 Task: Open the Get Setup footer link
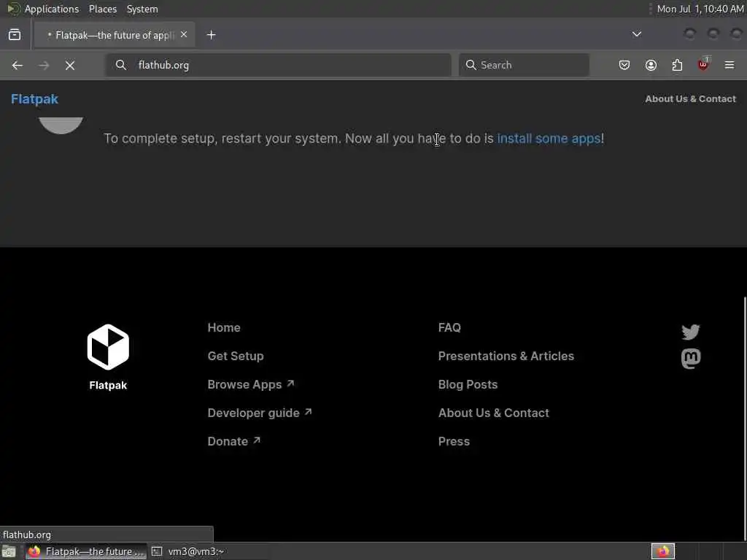[x=236, y=356]
